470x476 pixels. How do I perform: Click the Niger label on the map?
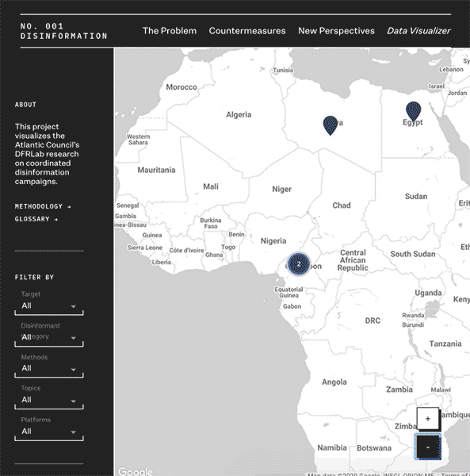[281, 190]
